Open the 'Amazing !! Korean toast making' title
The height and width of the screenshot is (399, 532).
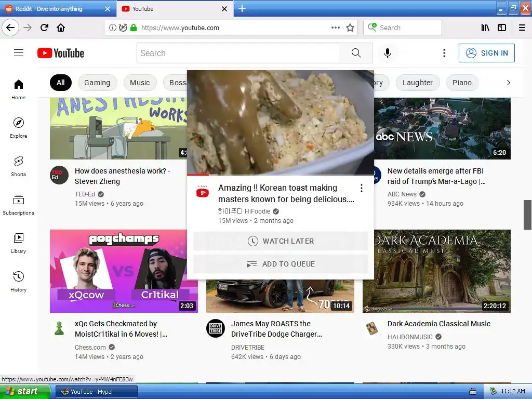[286, 193]
